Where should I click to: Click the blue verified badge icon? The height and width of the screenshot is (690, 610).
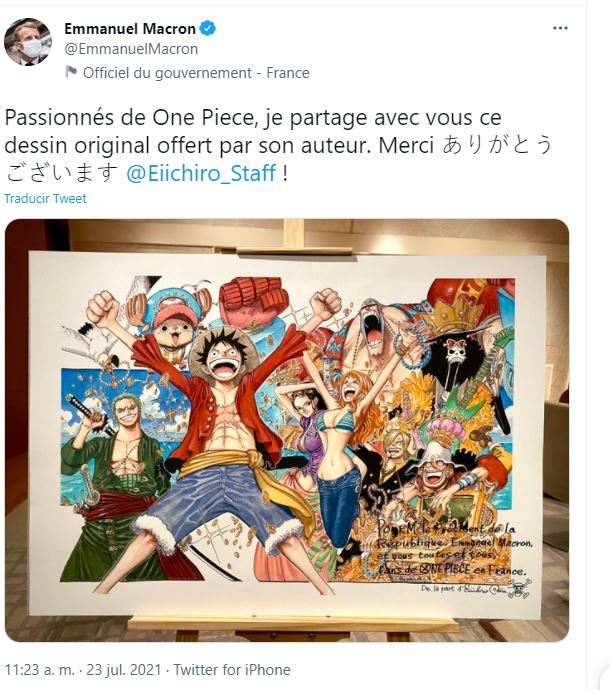point(207,29)
